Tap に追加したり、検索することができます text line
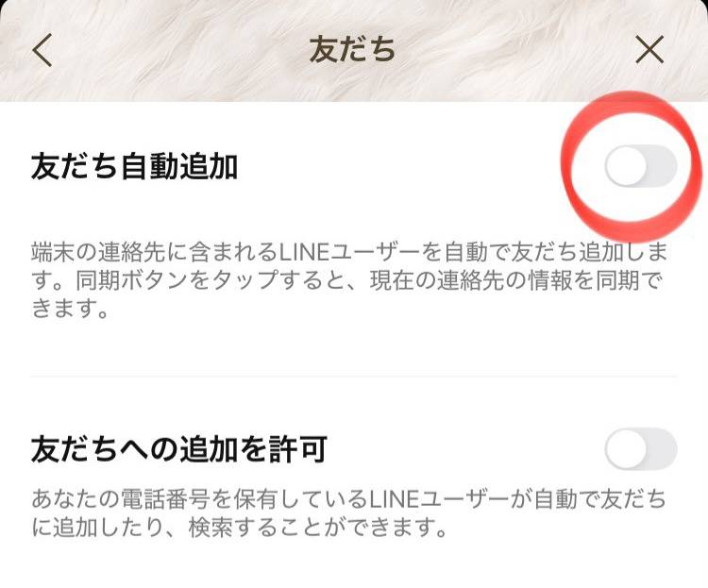The width and height of the screenshot is (708, 588). pos(240,527)
